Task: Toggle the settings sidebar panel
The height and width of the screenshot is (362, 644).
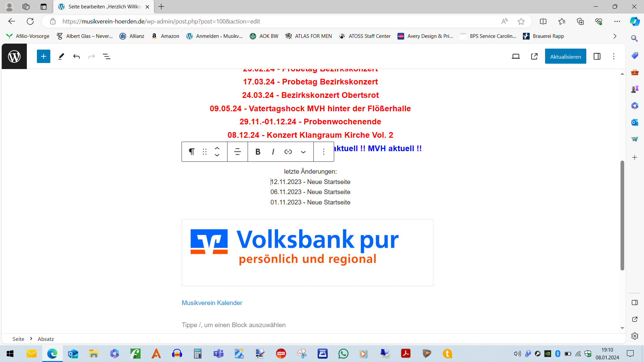Action: tap(597, 56)
